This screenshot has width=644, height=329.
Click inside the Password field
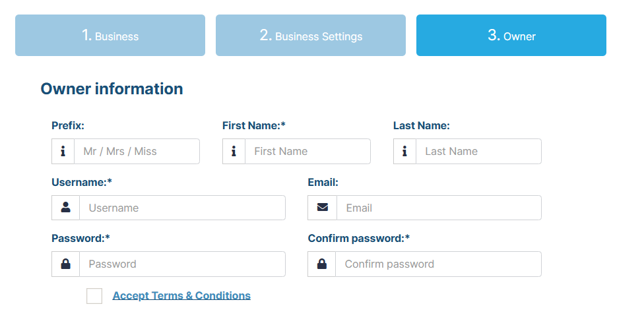click(182, 264)
